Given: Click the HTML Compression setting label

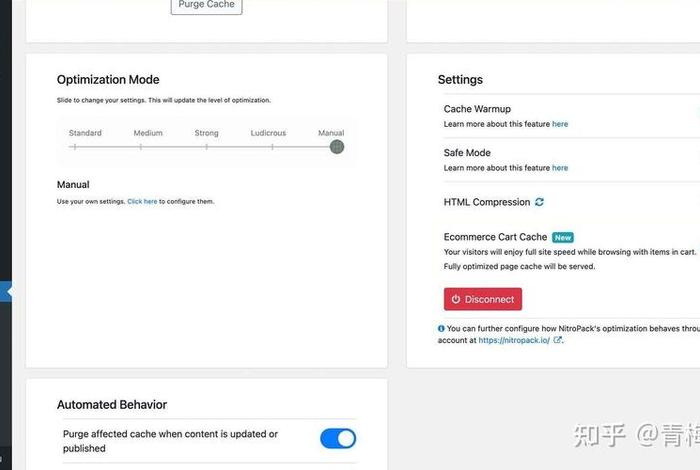Looking at the screenshot, I should [487, 202].
